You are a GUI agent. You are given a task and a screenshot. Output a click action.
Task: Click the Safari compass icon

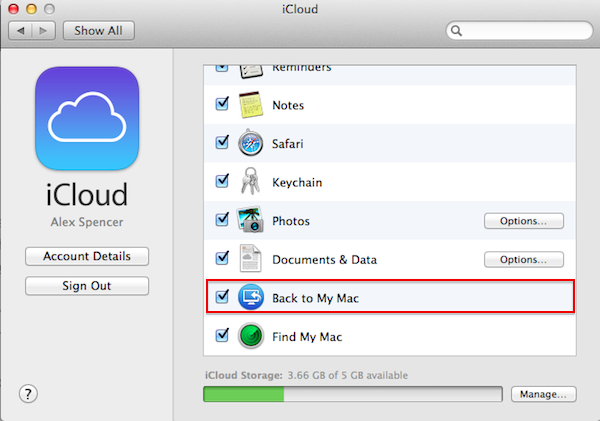pos(250,143)
